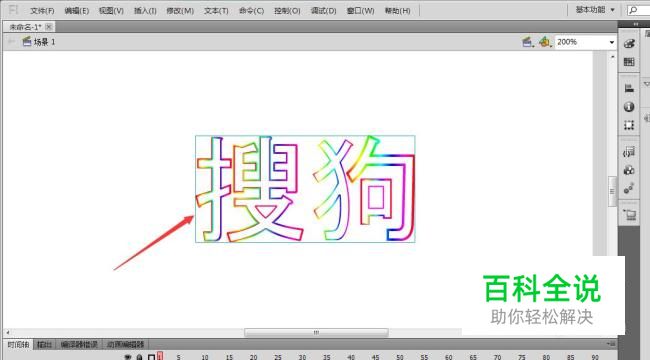Image resolution: width=650 pixels, height=360 pixels.
Task: Click the Edit Scene clapperboard icon
Action: click(x=527, y=42)
